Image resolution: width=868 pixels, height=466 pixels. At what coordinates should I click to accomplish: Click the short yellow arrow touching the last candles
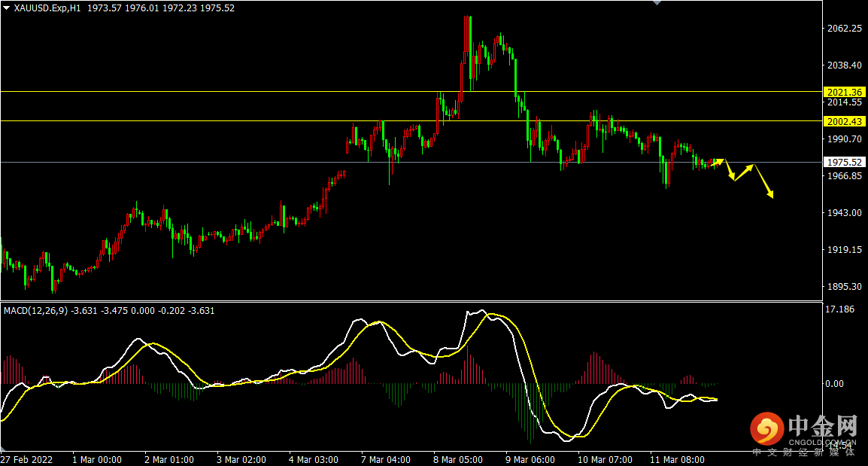point(718,163)
